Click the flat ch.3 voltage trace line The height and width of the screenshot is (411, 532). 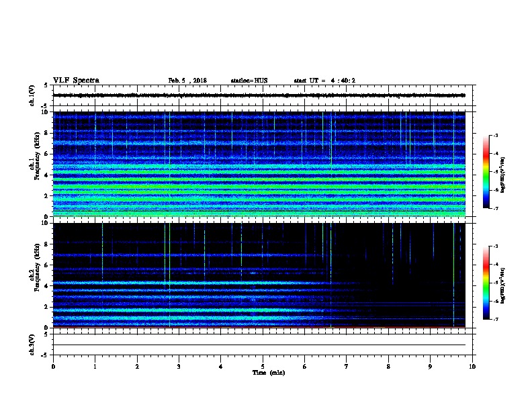tap(259, 345)
